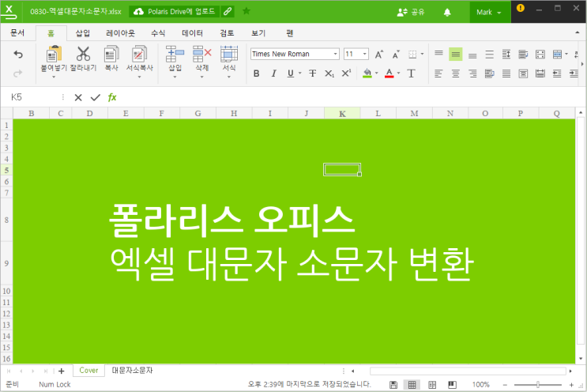Click the save icon in status bar
Viewport: 587px width, 392px height.
coord(393,385)
